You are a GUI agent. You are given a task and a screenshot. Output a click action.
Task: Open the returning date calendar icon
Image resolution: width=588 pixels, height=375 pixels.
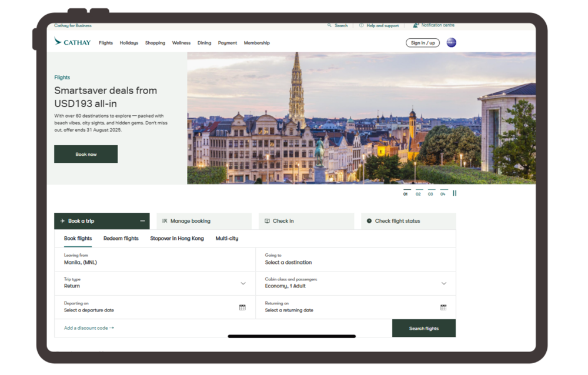tap(443, 307)
